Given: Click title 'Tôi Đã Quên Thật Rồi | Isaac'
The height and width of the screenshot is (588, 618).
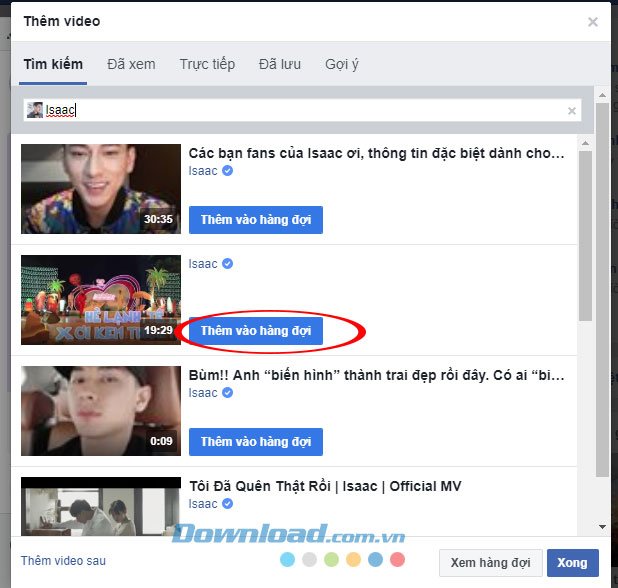Looking at the screenshot, I should (325, 486).
